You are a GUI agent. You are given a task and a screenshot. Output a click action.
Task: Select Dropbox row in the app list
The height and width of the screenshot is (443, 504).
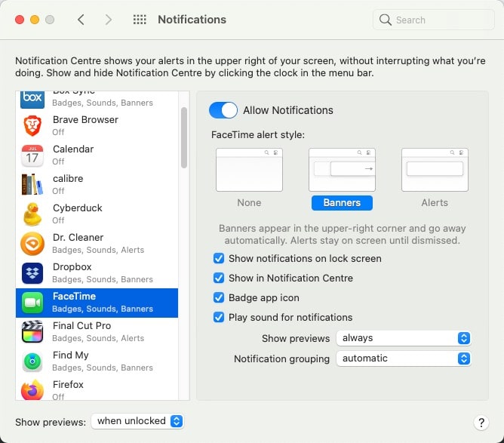97,273
